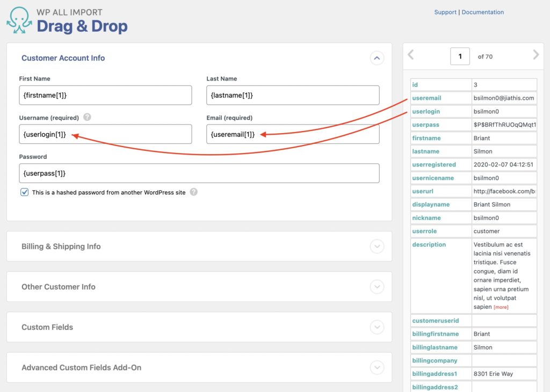Click the Email (required) input field
This screenshot has width=550, height=392.
[293, 134]
